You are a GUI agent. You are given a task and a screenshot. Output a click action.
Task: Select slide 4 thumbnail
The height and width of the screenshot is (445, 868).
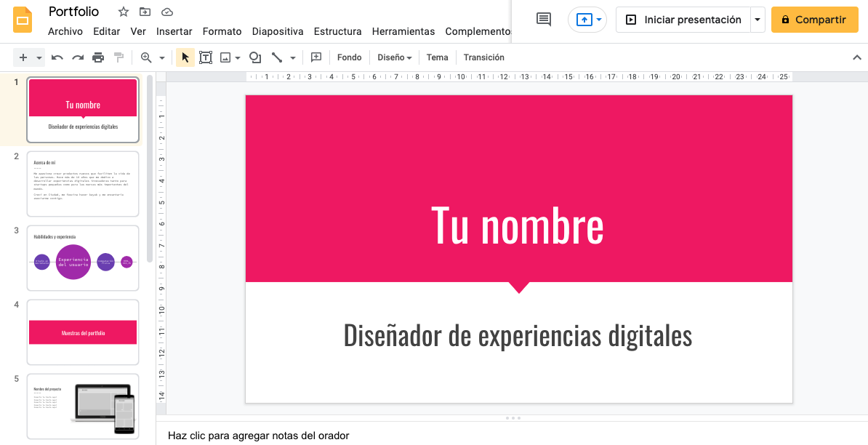pos(82,332)
